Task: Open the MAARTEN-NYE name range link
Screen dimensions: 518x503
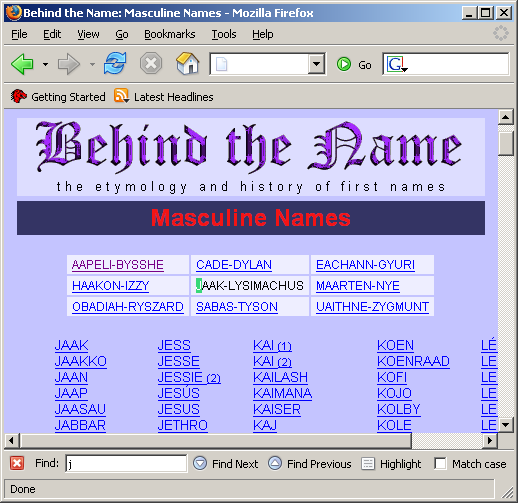Action: (358, 286)
